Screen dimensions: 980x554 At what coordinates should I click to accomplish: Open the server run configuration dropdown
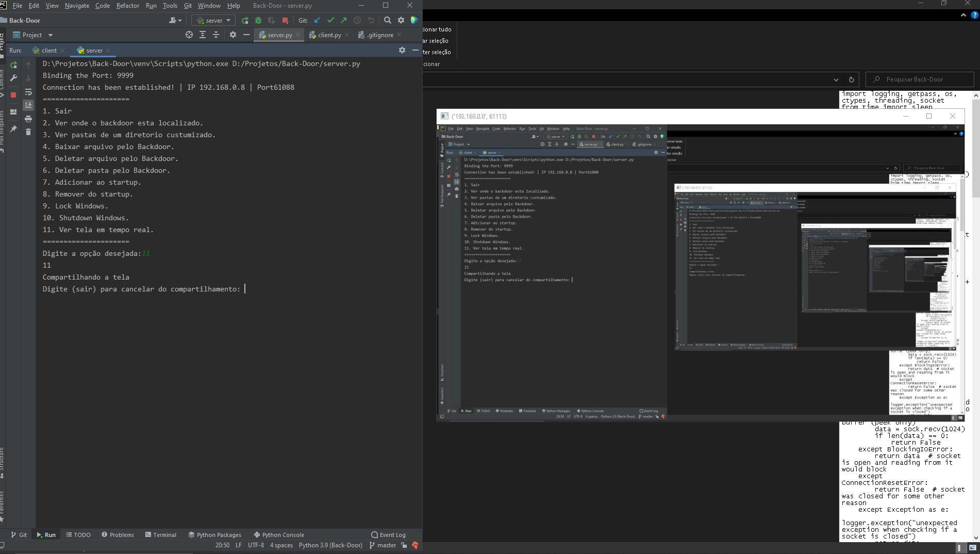pyautogui.click(x=213, y=20)
